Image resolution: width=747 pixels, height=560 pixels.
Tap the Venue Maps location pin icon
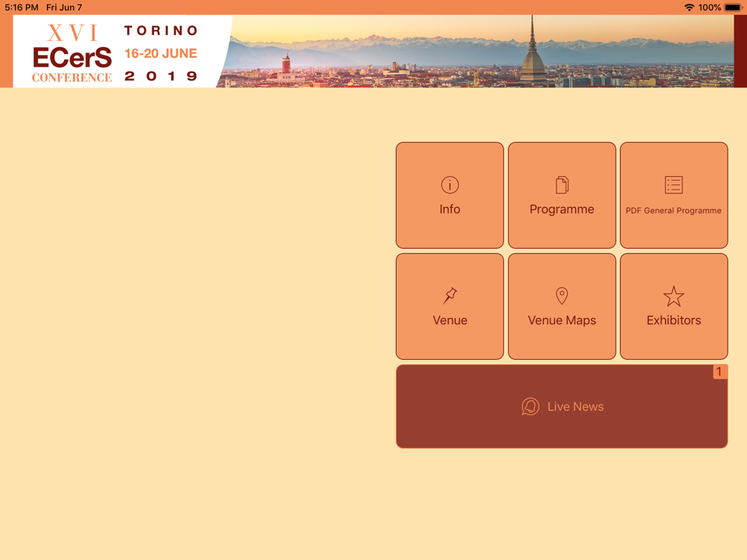point(562,296)
